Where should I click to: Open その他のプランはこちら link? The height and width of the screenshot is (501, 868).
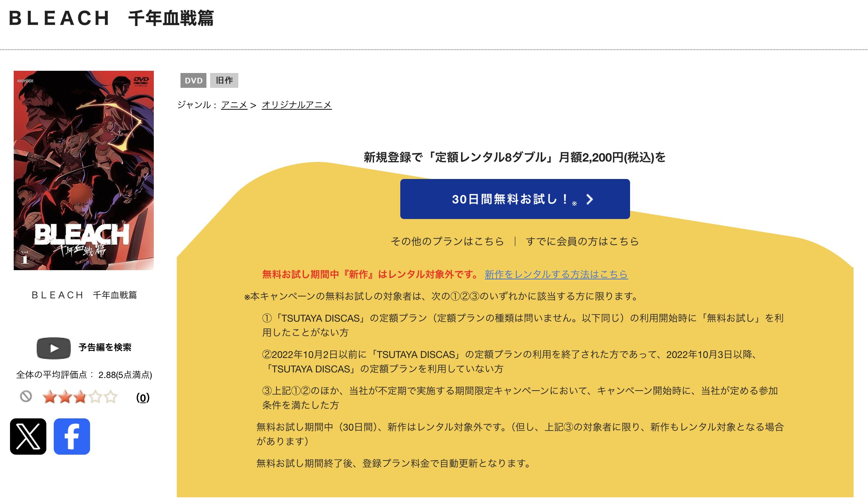click(x=447, y=241)
